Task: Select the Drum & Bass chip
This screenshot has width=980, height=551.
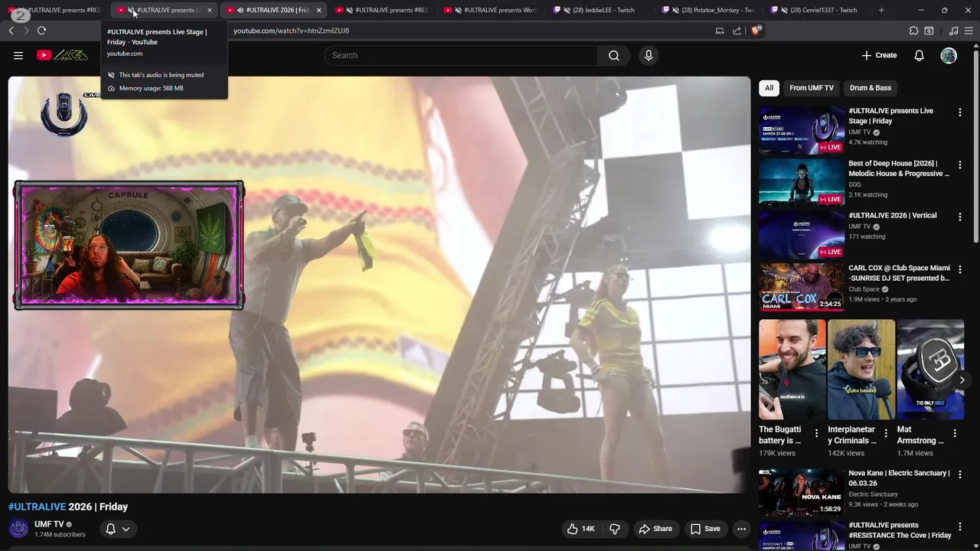Action: point(871,88)
